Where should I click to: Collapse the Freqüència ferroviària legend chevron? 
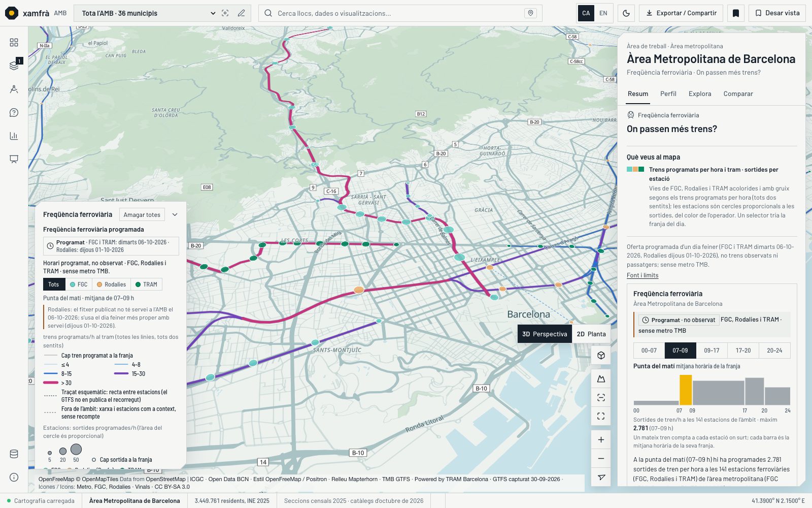coord(175,215)
